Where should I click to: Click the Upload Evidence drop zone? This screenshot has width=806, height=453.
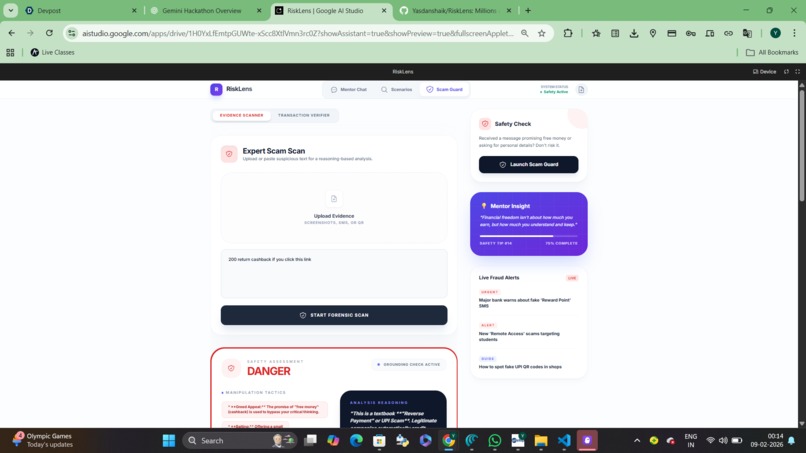pos(334,208)
